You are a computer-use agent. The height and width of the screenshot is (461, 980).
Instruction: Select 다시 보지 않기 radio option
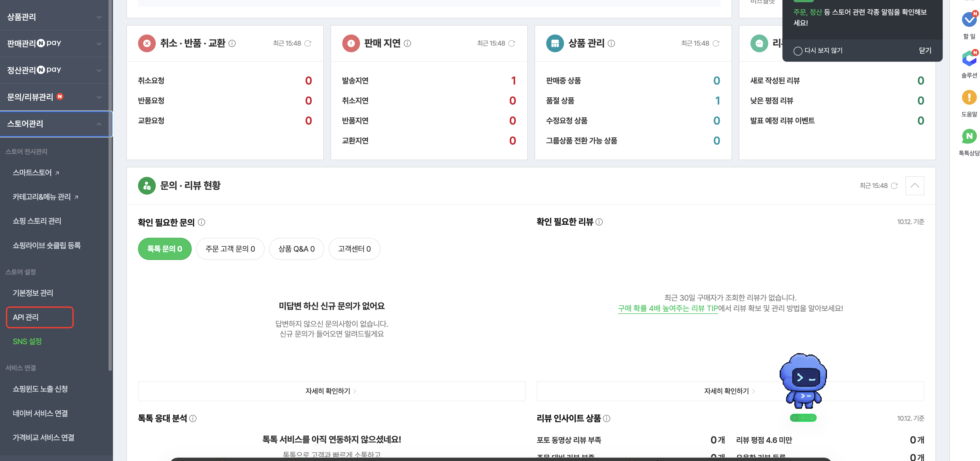click(798, 51)
